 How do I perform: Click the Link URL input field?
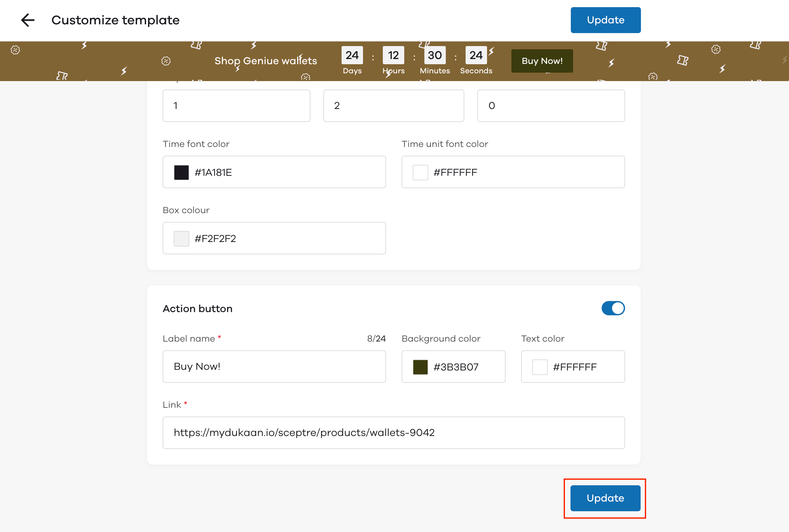pyautogui.click(x=394, y=433)
